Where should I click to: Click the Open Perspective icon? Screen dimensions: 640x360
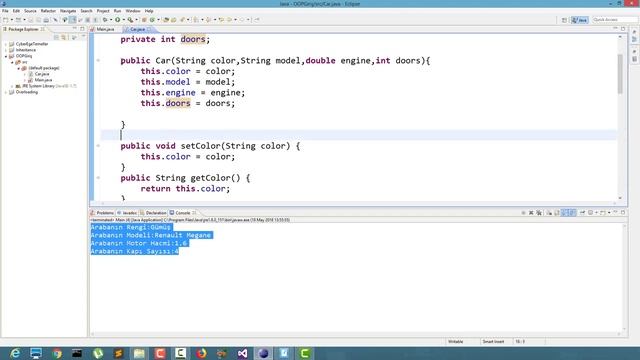tap(564, 20)
